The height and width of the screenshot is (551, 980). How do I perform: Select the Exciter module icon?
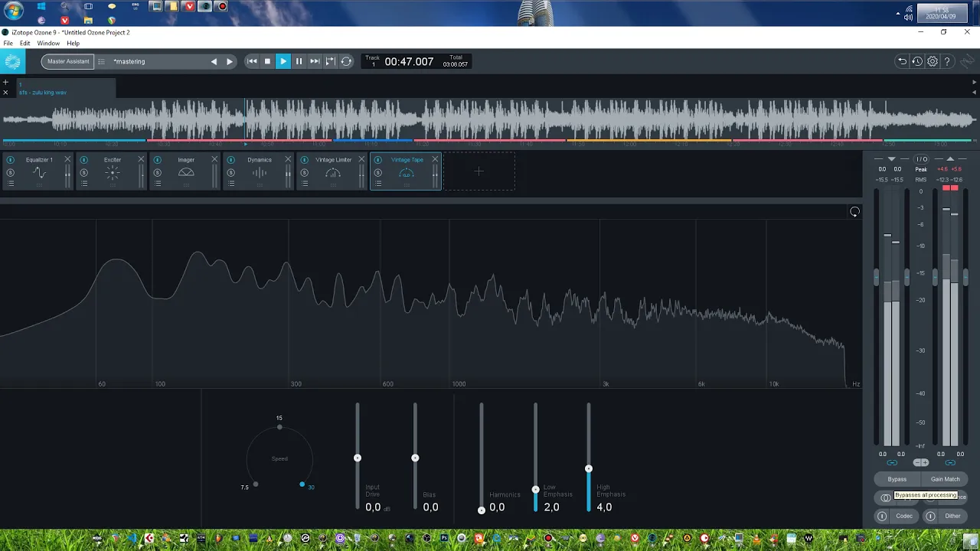[x=113, y=174]
